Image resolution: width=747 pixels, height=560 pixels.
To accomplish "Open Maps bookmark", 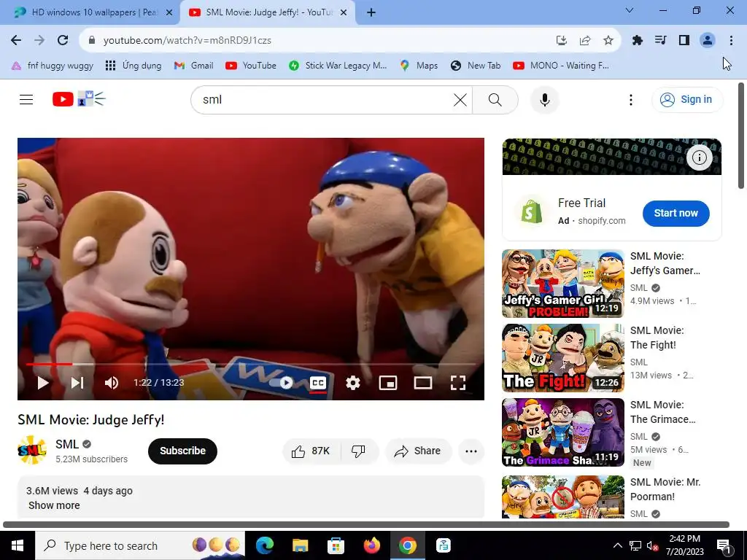I will tap(419, 66).
